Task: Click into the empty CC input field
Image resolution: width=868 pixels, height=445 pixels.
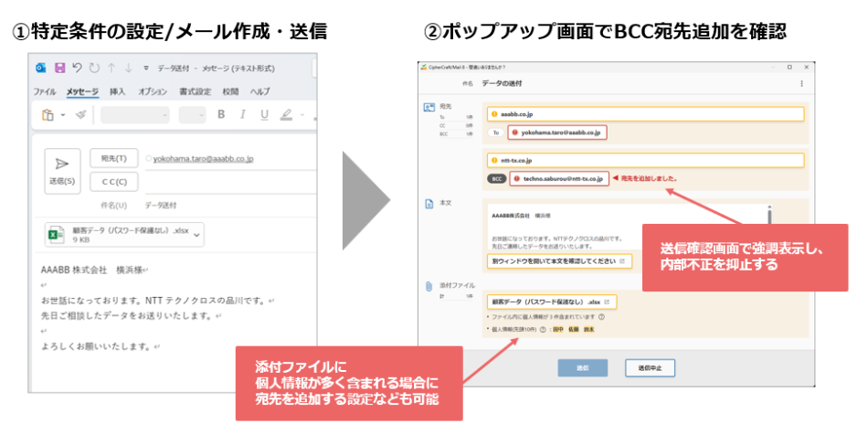Action: [230, 182]
